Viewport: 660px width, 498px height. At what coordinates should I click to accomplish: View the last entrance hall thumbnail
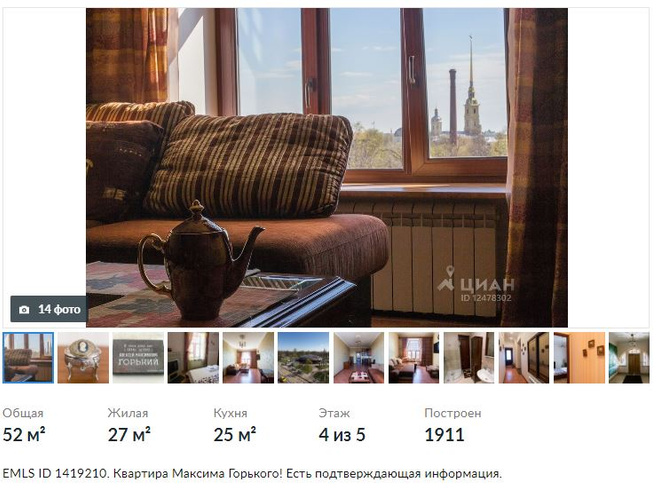(629, 358)
